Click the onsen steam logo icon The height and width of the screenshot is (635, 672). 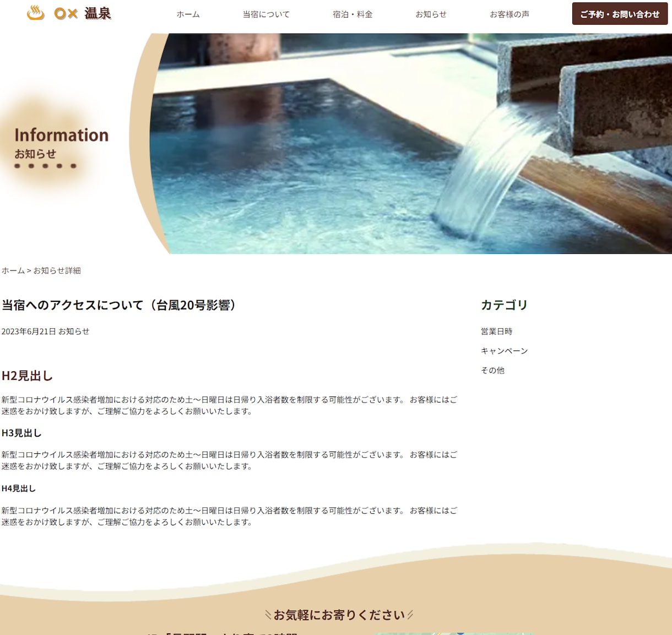36,13
